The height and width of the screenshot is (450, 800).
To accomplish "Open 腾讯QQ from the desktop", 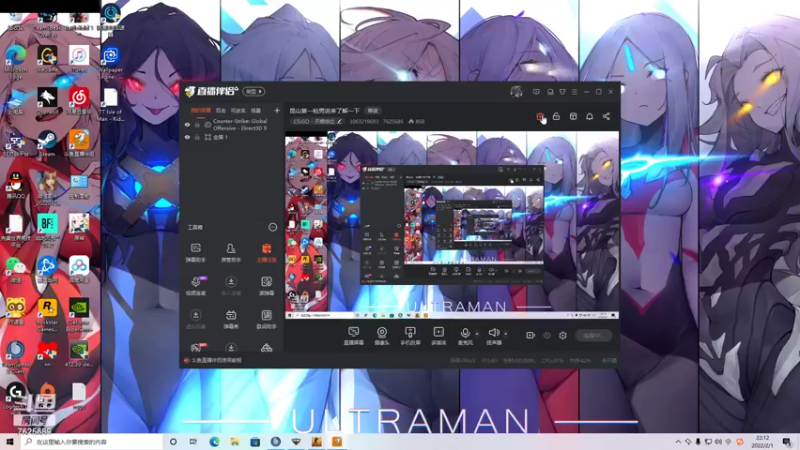I will 16,186.
